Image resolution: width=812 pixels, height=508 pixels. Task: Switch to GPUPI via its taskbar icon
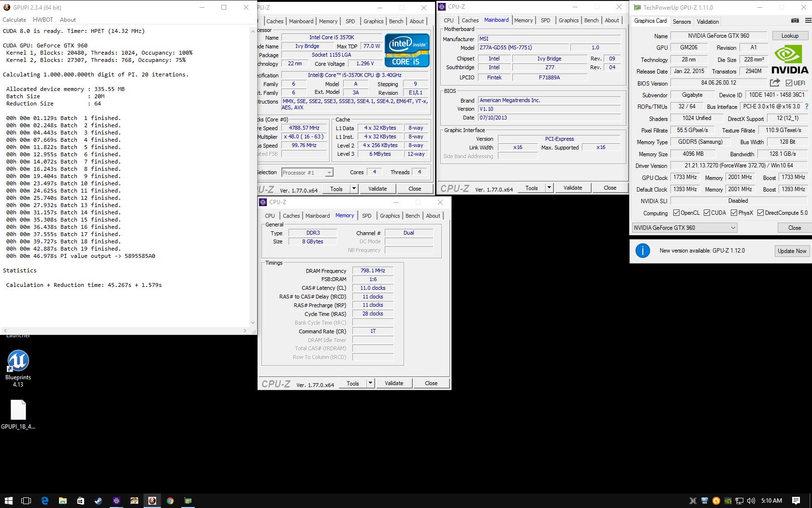tap(152, 501)
